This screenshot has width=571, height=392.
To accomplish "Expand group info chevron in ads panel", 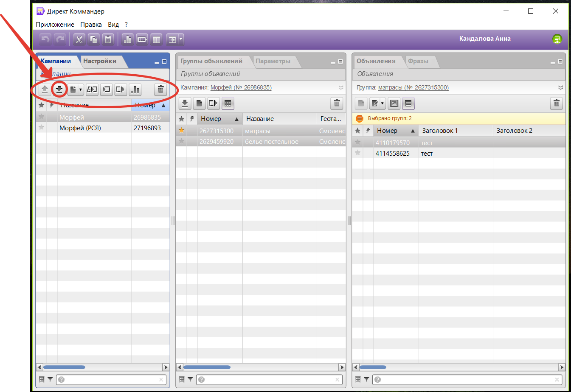I will 560,88.
